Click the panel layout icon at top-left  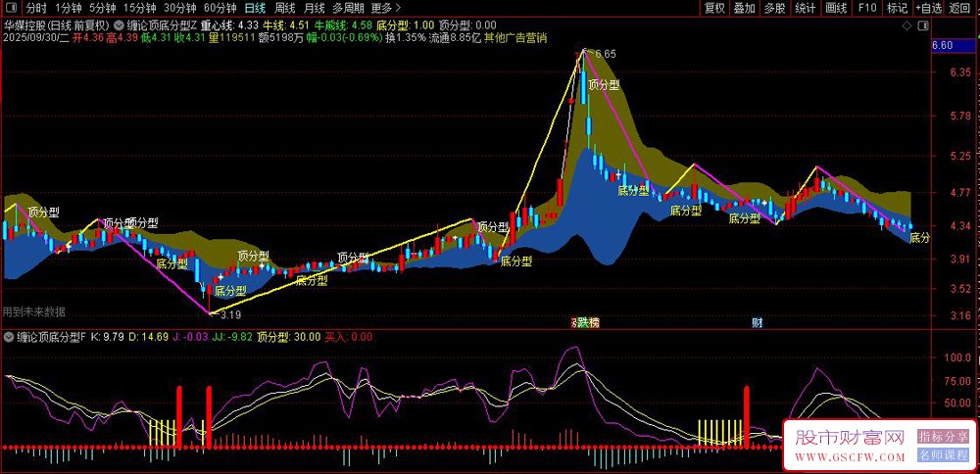(9, 8)
